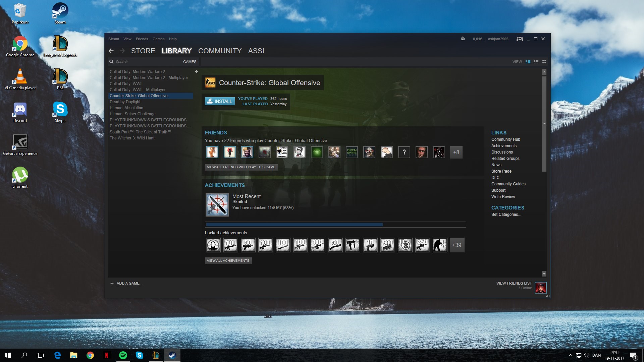Click the Add a Game plus icon
The image size is (644, 362).
pyautogui.click(x=112, y=283)
